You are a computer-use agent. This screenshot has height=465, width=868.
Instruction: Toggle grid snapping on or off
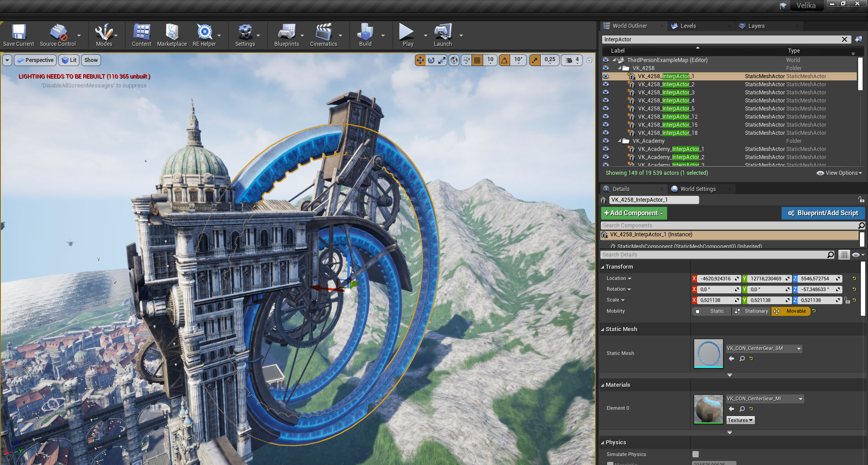[x=477, y=60]
